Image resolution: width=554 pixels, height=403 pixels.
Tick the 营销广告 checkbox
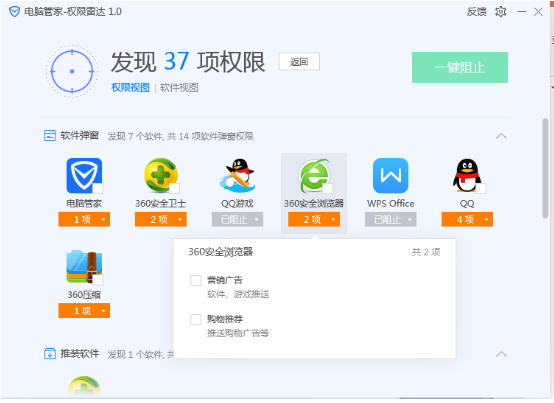coord(195,280)
